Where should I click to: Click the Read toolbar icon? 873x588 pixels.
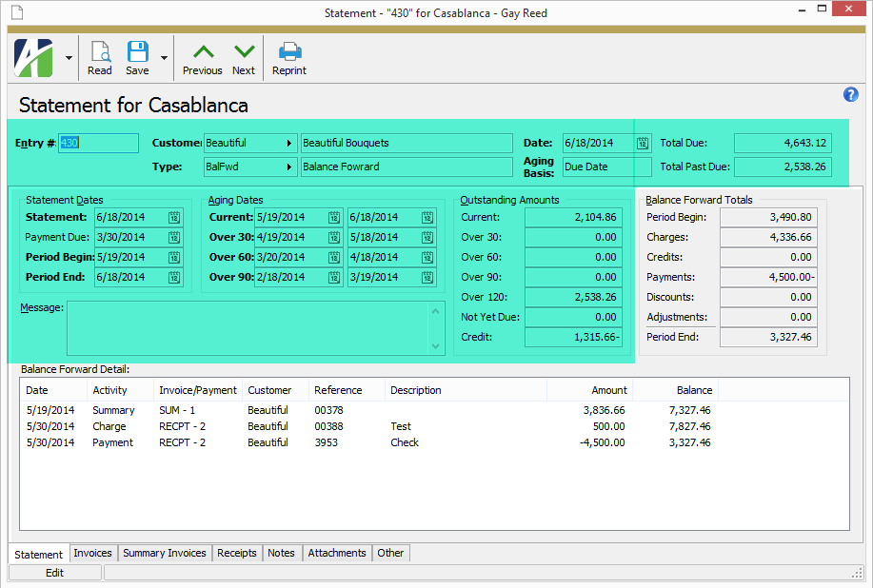[x=99, y=58]
